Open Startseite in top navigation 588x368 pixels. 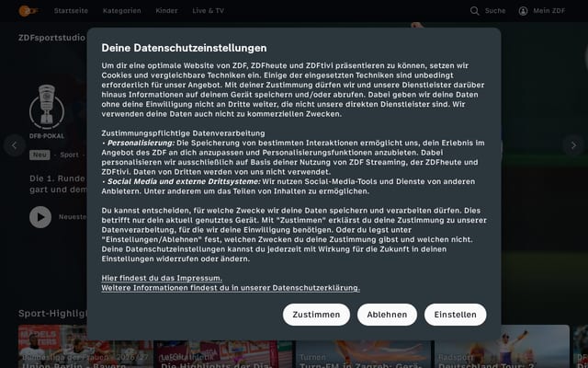click(x=71, y=11)
